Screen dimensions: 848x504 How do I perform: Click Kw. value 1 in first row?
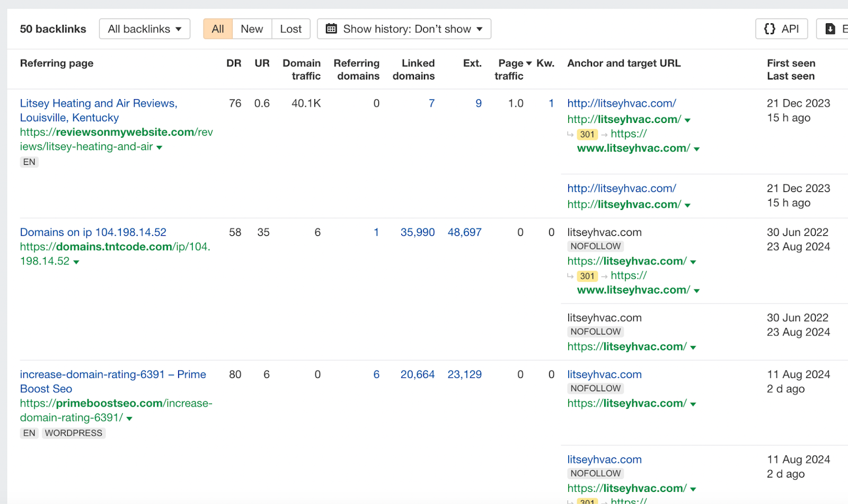click(551, 103)
